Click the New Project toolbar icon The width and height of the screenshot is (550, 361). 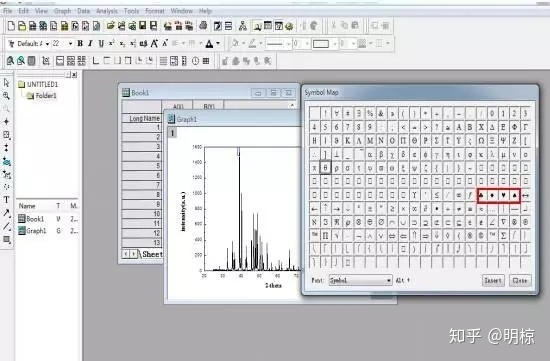[11, 26]
